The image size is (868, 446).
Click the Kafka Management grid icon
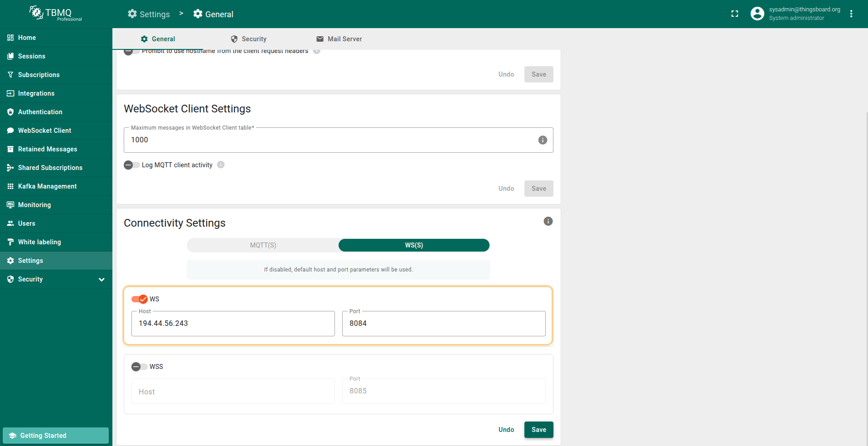pyautogui.click(x=10, y=186)
